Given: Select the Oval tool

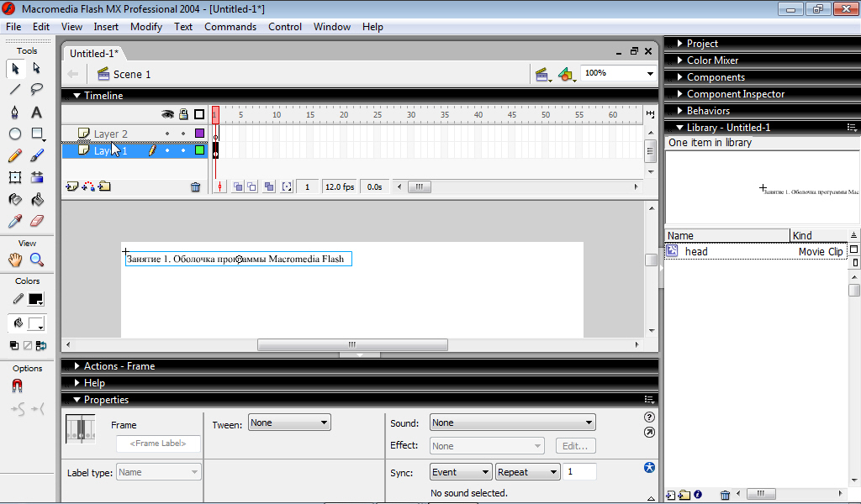Looking at the screenshot, I should pyautogui.click(x=15, y=134).
